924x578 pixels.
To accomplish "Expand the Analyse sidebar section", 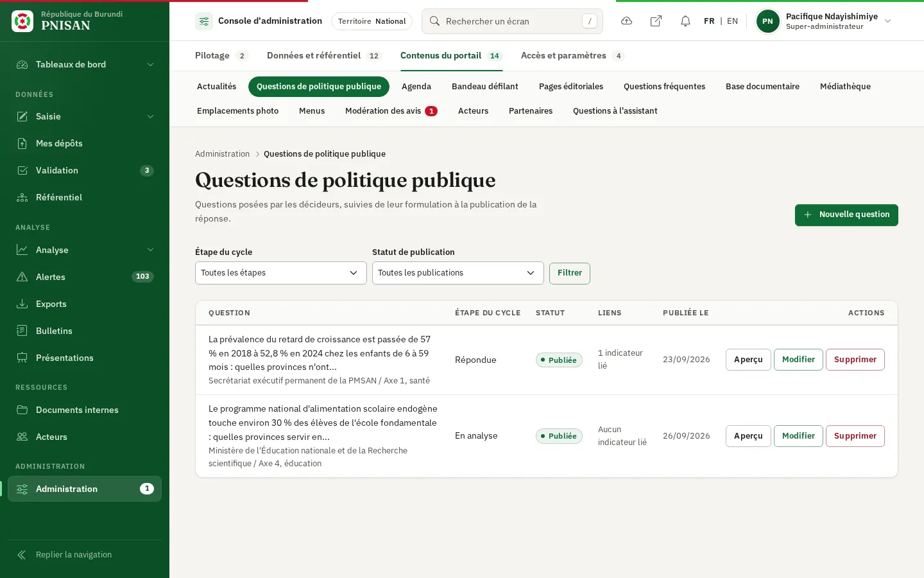I will click(85, 250).
